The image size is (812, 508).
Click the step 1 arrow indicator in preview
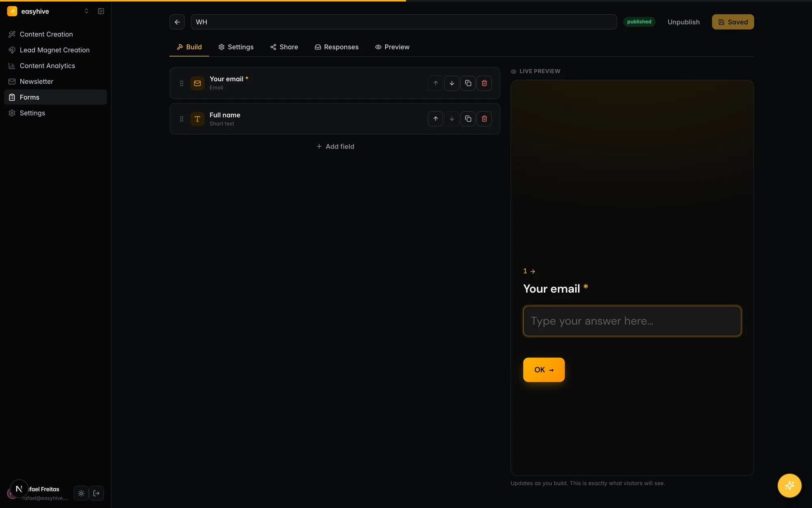tap(529, 271)
